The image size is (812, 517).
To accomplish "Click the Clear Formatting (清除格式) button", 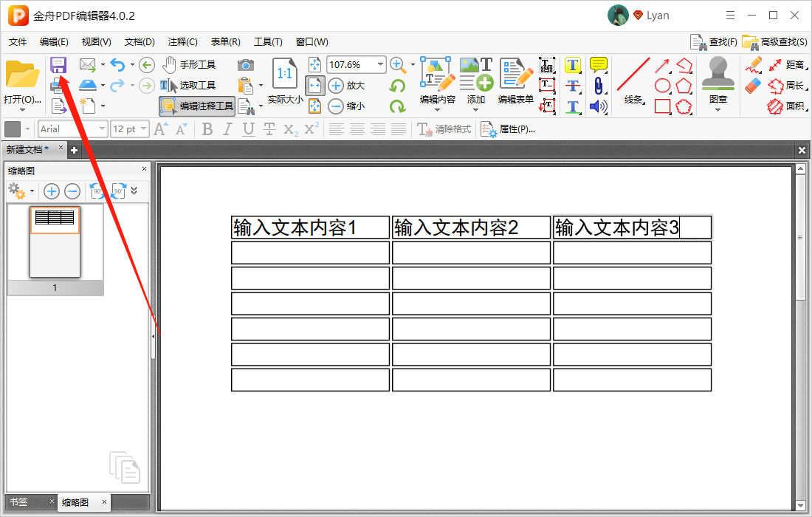I will (x=444, y=129).
